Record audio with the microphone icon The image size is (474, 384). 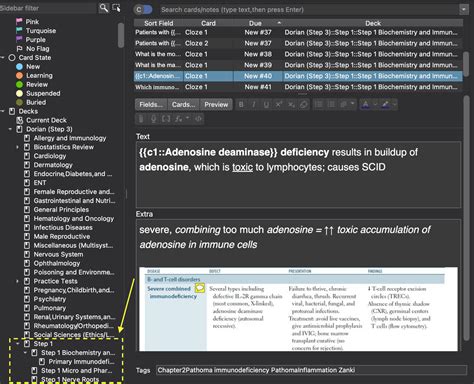(153, 119)
